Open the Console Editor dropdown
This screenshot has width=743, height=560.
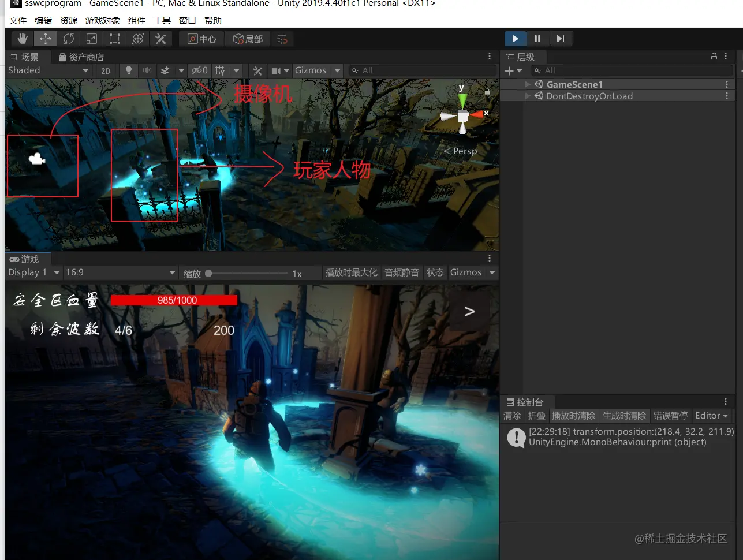tap(711, 416)
